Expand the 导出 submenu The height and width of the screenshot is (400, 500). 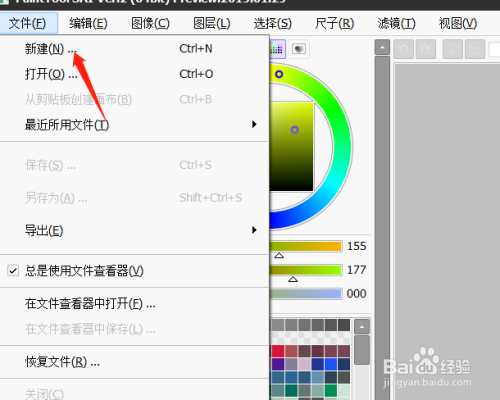pos(134,230)
